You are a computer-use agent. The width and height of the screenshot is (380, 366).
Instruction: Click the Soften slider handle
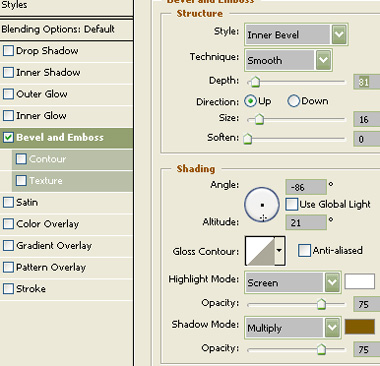point(247,138)
